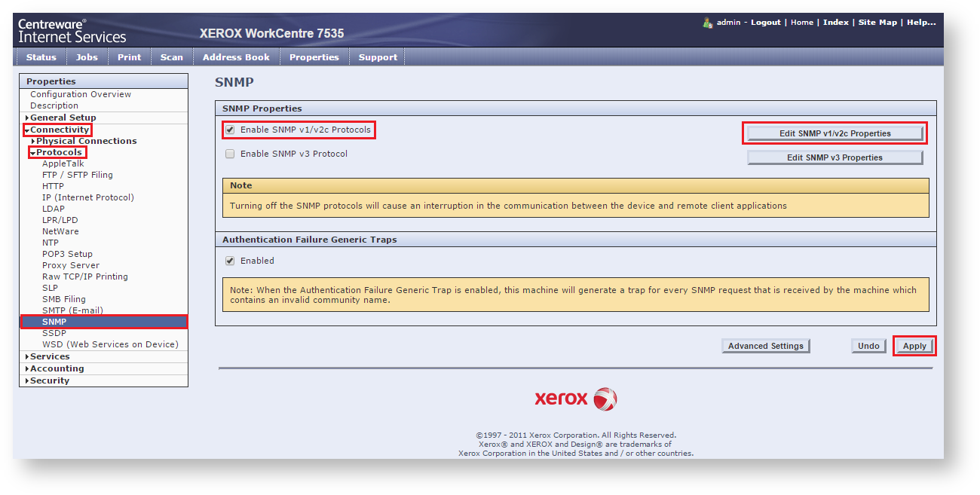Screen dimensions: 980x495
Task: Go to the Support tab
Action: tap(378, 57)
